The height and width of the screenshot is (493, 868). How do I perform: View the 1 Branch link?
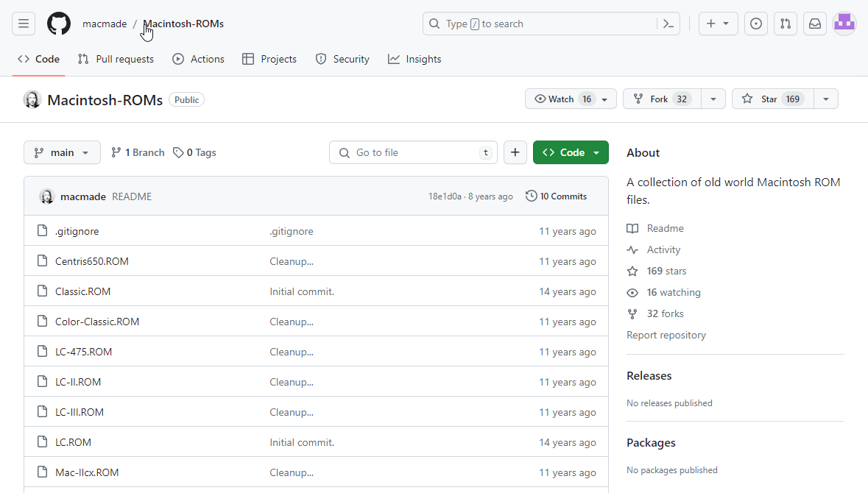(x=138, y=153)
